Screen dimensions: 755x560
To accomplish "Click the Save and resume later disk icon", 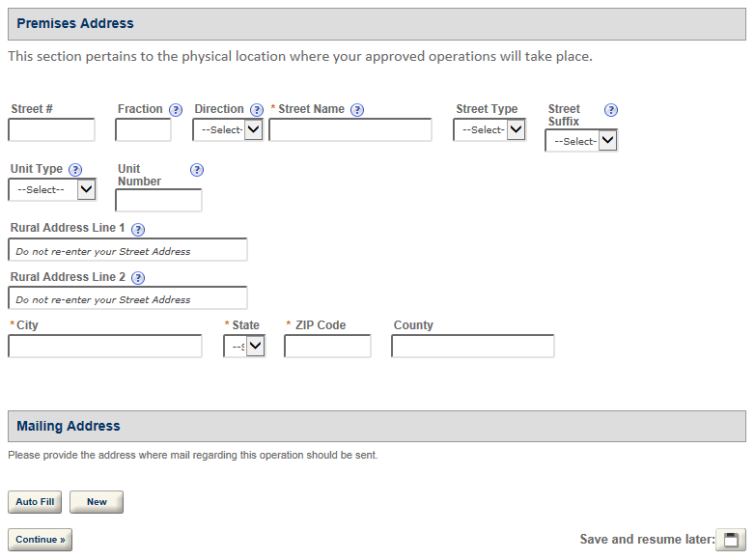I will (x=731, y=540).
